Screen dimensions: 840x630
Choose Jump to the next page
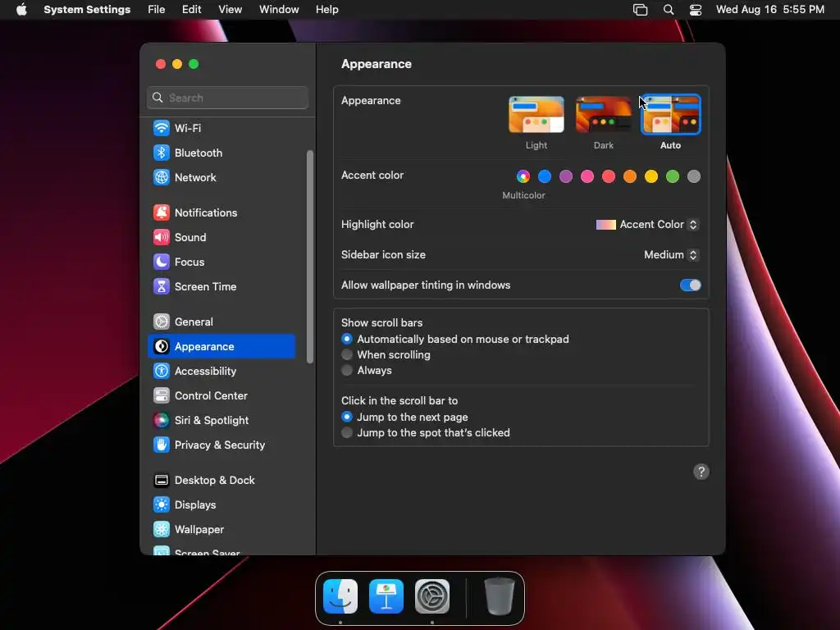pos(347,417)
